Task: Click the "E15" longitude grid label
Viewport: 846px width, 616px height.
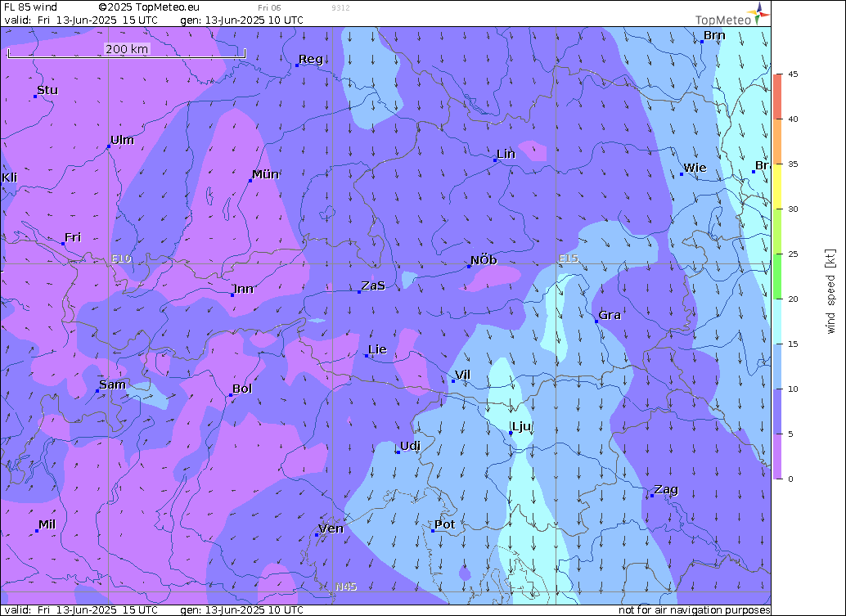Action: 569,259
